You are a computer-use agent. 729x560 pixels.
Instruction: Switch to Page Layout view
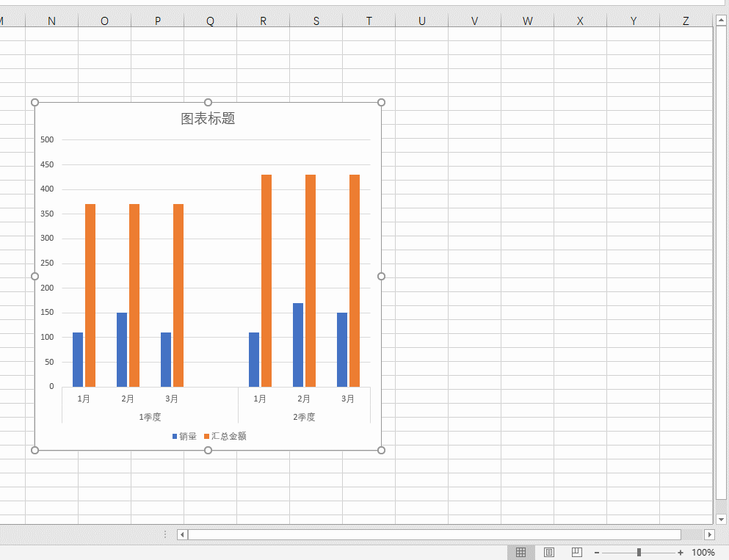549,552
